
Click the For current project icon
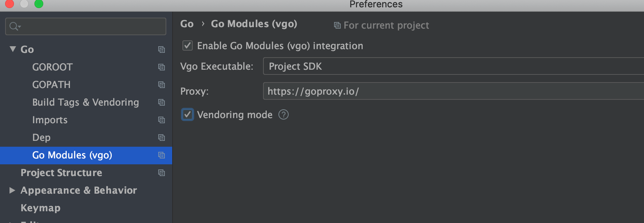337,25
